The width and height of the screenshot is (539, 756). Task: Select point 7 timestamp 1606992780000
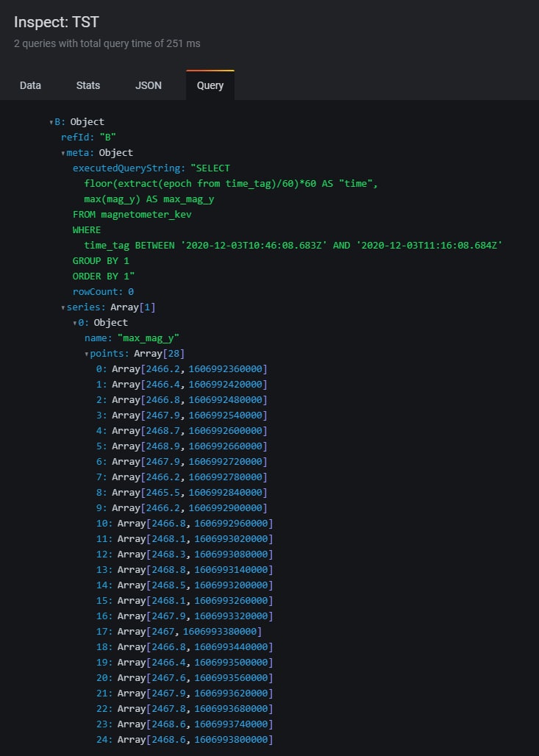pyautogui.click(x=226, y=477)
